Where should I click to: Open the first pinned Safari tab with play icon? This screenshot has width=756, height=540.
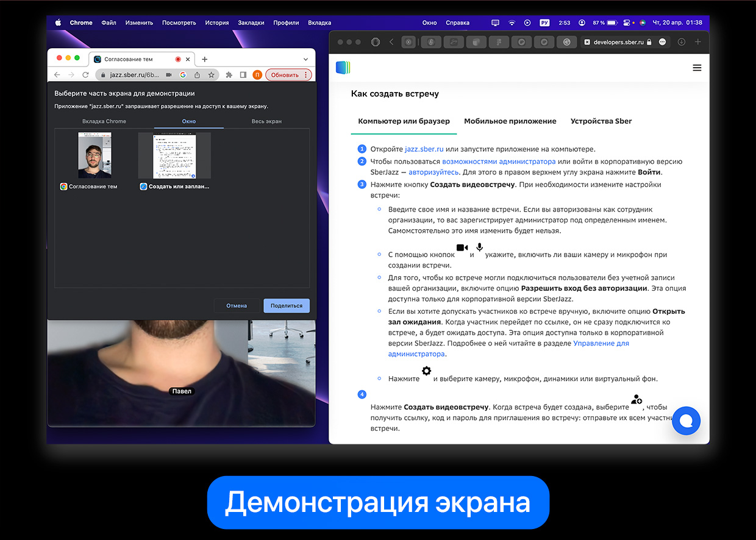408,42
